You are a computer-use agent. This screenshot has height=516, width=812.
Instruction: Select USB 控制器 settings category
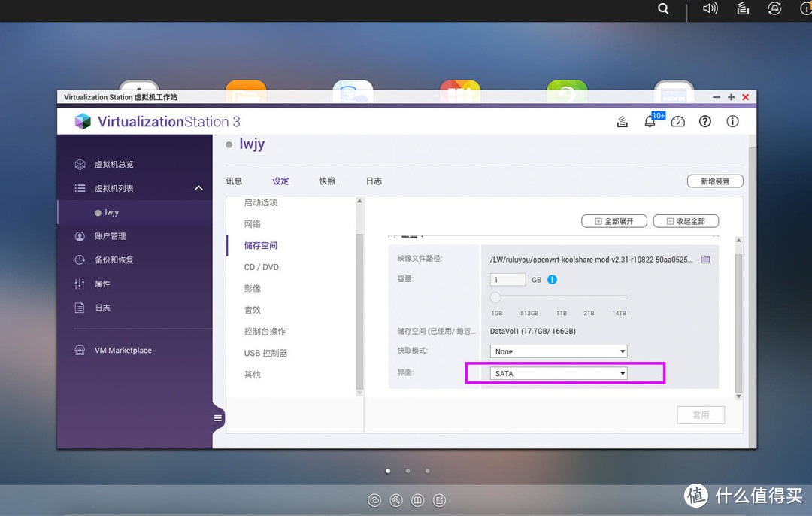pos(265,353)
